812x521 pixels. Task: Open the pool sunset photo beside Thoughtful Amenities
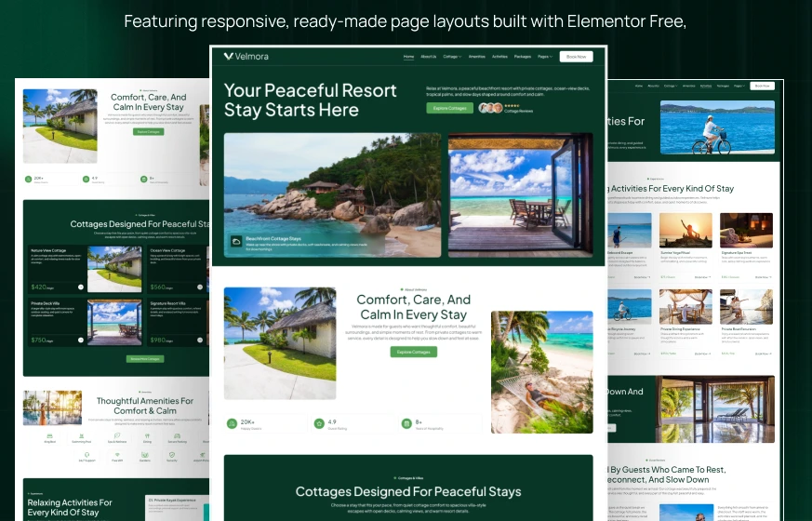(52, 407)
